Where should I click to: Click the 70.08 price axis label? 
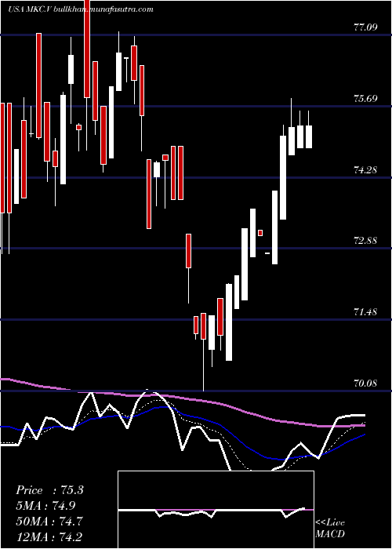click(365, 383)
